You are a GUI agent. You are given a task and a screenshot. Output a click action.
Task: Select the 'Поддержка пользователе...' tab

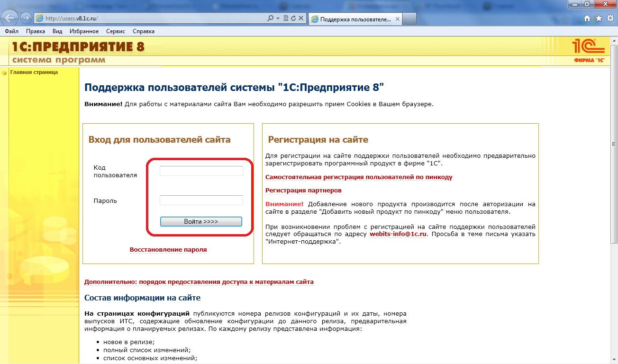(355, 19)
